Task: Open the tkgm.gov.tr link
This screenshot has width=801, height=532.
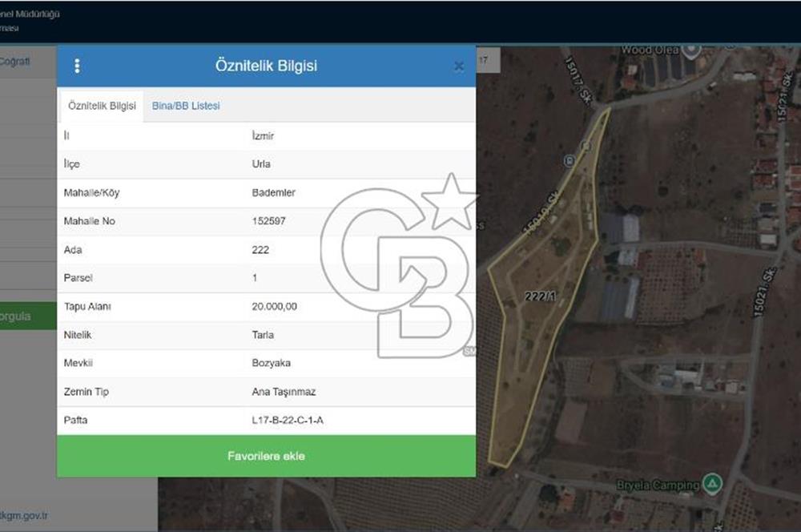Action: click(24, 515)
